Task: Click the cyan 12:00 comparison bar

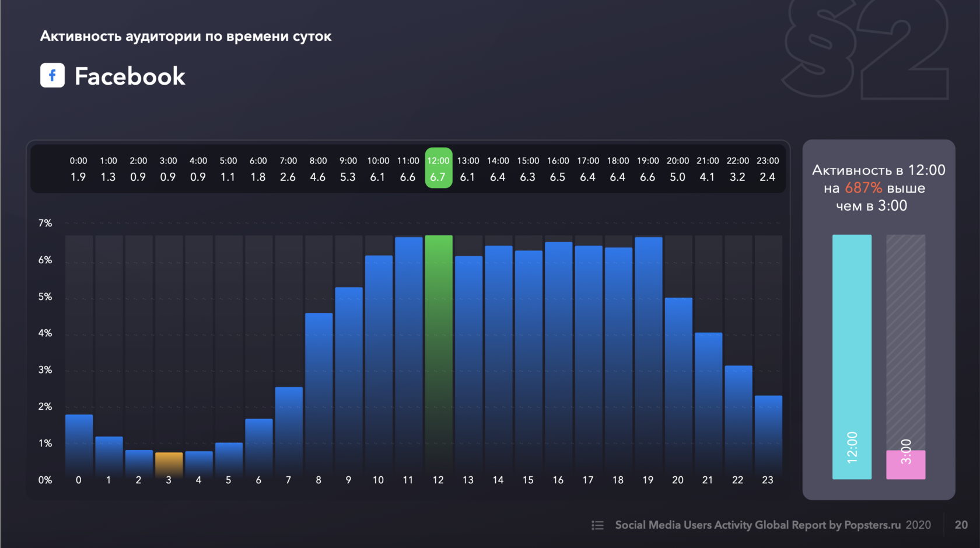Action: [852, 357]
